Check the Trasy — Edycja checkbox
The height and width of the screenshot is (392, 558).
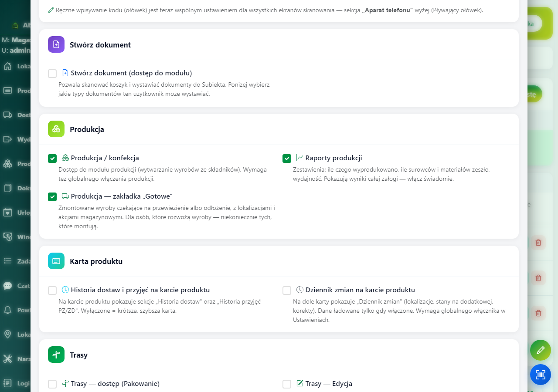287,384
